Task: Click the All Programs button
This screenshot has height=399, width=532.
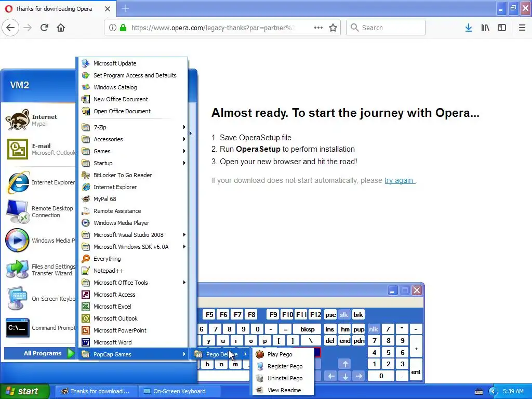Action: point(39,353)
